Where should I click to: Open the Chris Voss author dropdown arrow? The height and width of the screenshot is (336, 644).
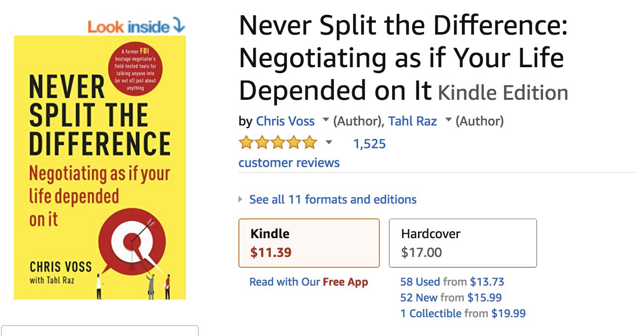pos(325,121)
